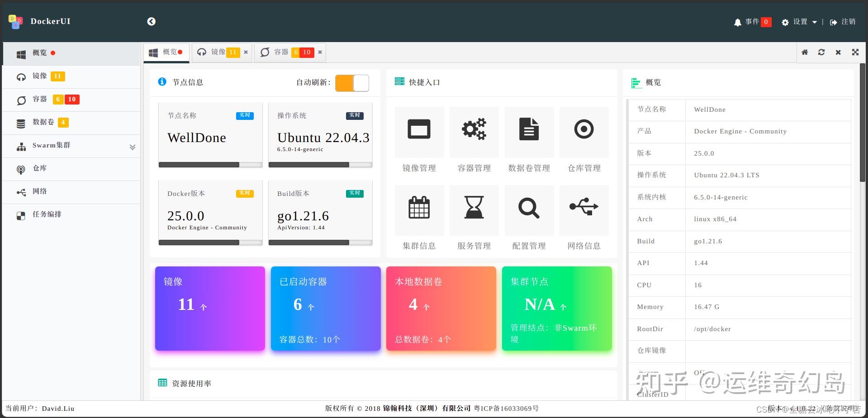Turn off the 自动刷新 switch
The image size is (868, 418).
pos(352,83)
